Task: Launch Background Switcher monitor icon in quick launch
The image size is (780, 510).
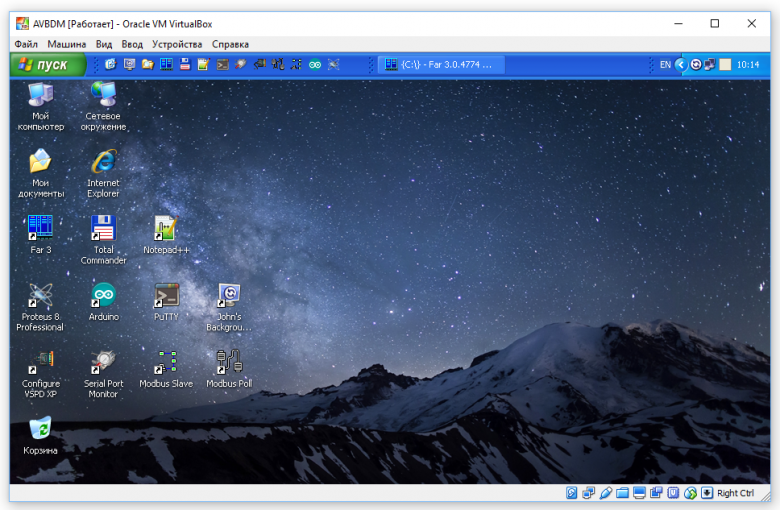Action: pos(129,65)
